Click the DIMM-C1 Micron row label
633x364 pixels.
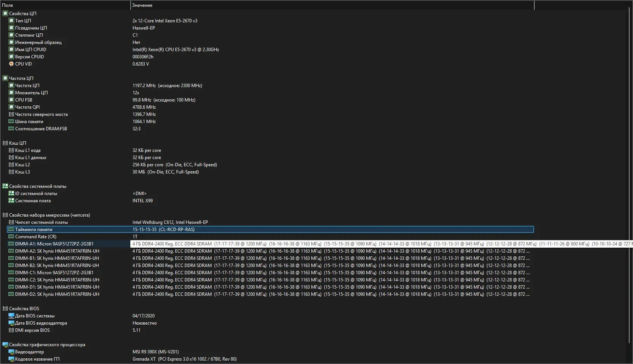[x=54, y=273]
